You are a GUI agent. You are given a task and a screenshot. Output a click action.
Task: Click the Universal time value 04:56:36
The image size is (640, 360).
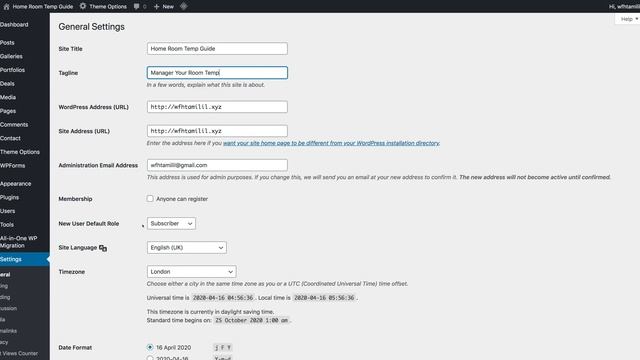223,298
